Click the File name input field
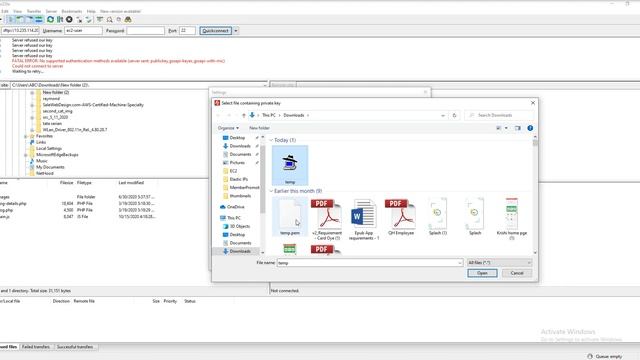Screen dimensions: 640x360 (x=370, y=263)
